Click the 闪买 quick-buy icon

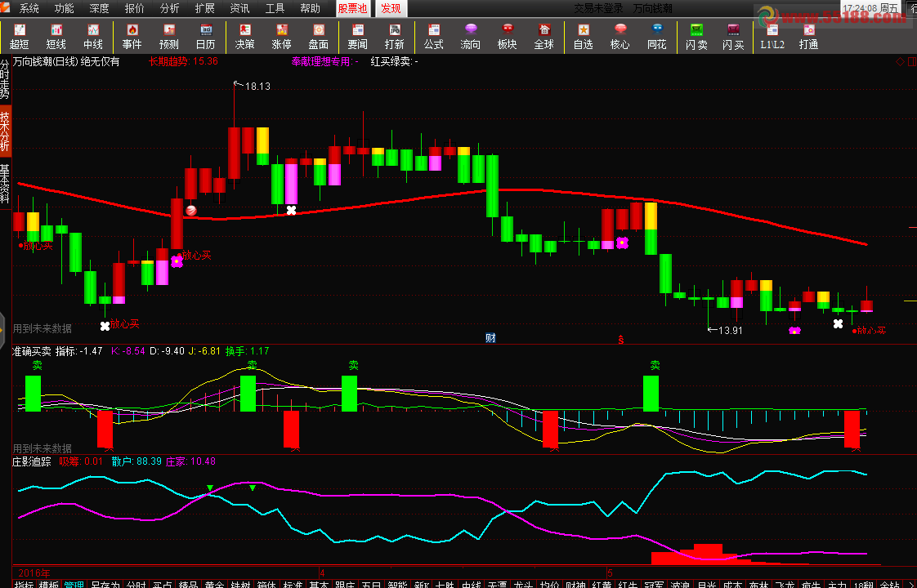[x=733, y=37]
